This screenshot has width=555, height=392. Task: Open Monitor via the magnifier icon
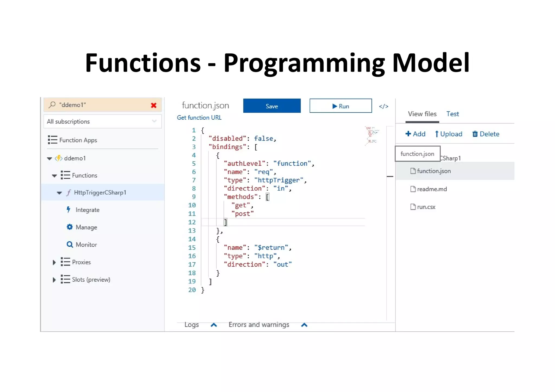tap(70, 244)
